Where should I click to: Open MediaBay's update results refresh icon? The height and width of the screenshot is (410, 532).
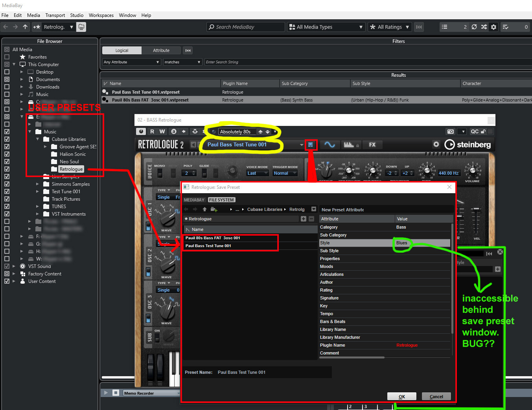click(x=475, y=27)
